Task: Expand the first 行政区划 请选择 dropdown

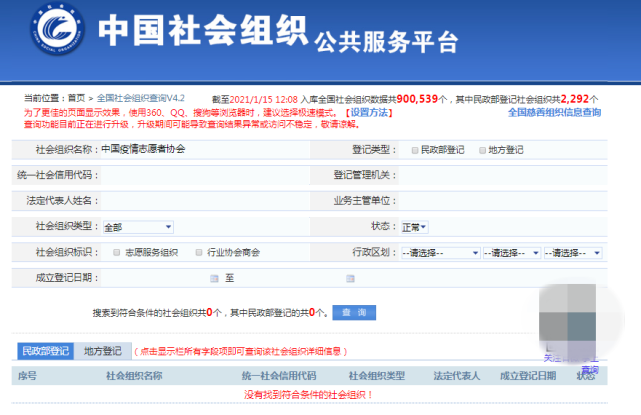Action: [440, 253]
